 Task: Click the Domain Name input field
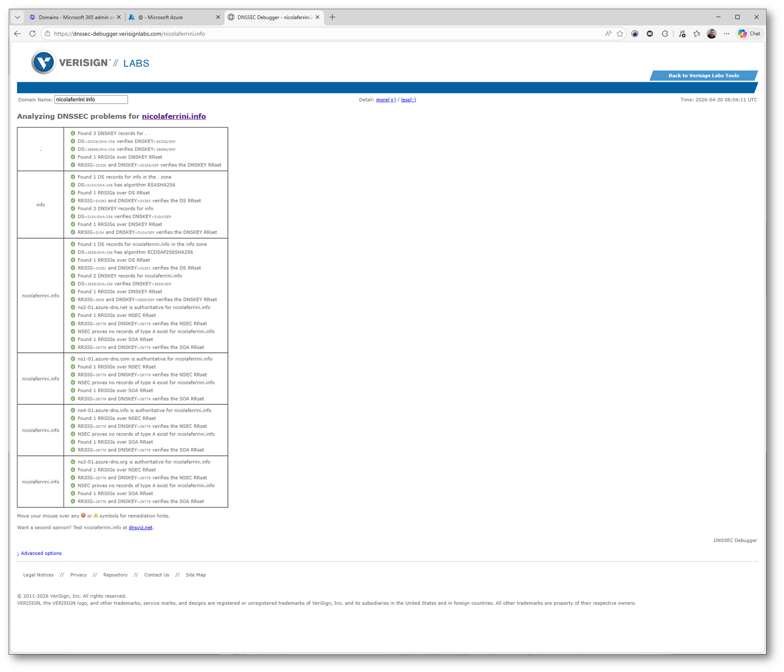(91, 100)
